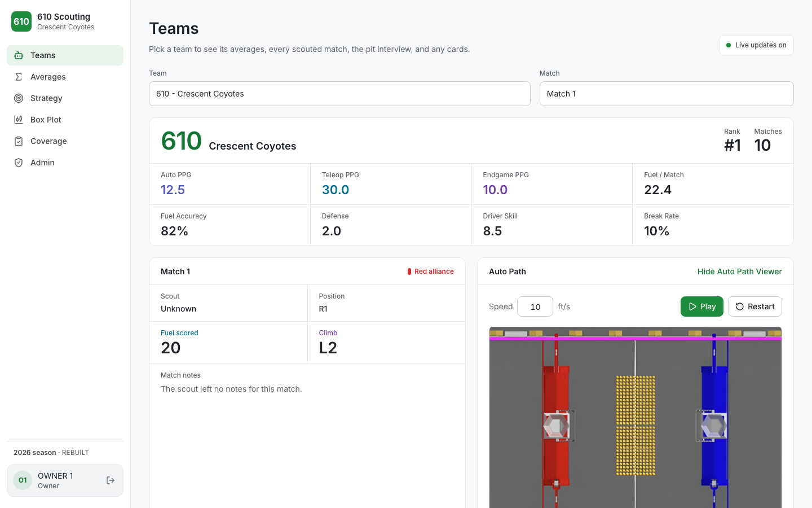This screenshot has width=812, height=508.
Task: Open the Team dropdown showing 610 - Crescent Coyotes
Action: tap(339, 94)
